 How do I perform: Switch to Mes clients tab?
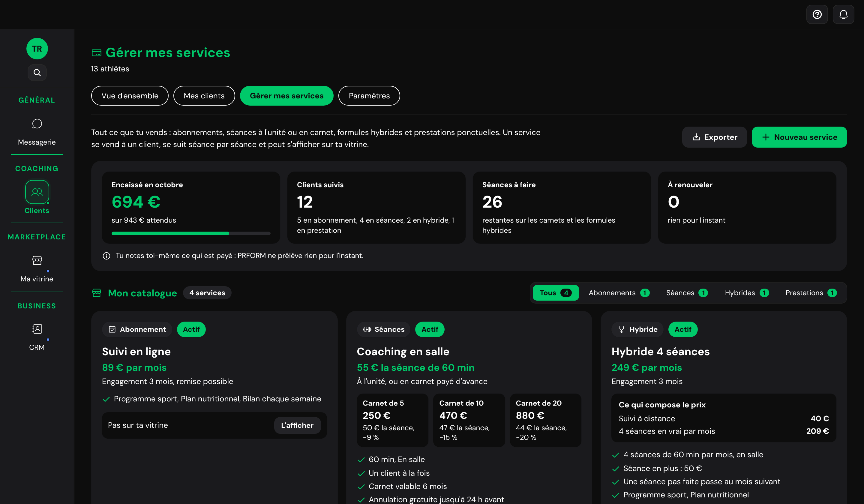[204, 96]
